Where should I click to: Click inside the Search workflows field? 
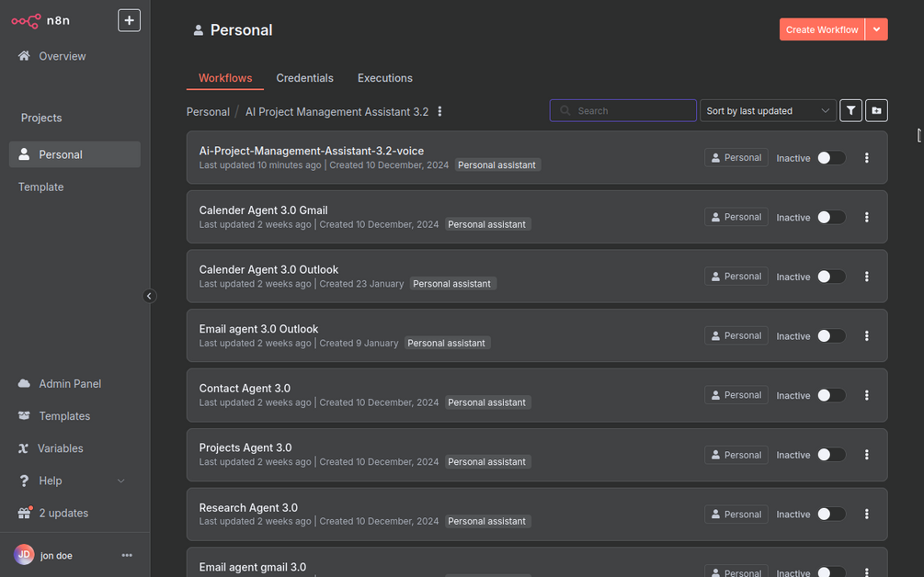(622, 110)
